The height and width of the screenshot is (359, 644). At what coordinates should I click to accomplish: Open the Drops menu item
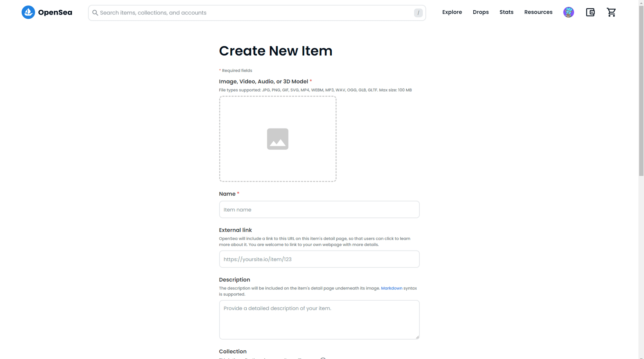480,12
